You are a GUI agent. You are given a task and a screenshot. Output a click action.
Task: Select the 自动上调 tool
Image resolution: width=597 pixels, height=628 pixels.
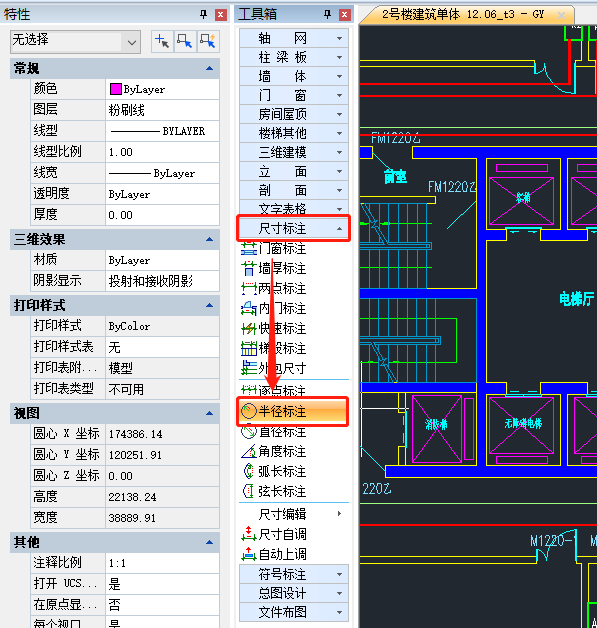(274, 554)
